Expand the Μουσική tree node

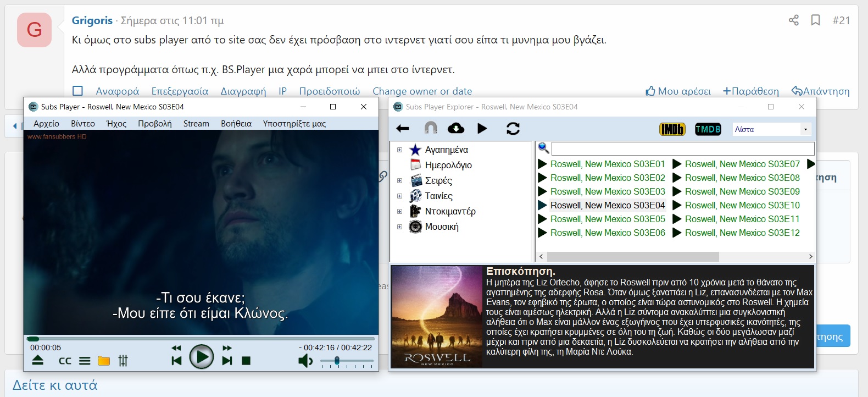pos(399,227)
